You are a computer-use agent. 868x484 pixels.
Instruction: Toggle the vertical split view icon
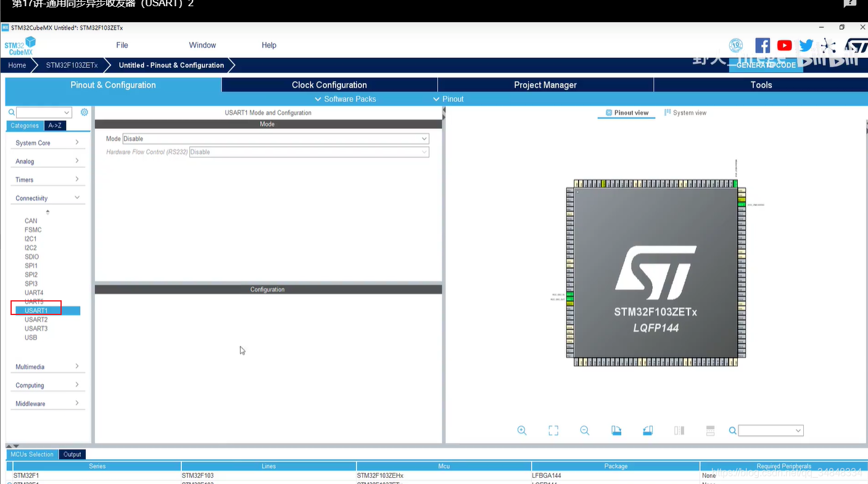coord(679,430)
